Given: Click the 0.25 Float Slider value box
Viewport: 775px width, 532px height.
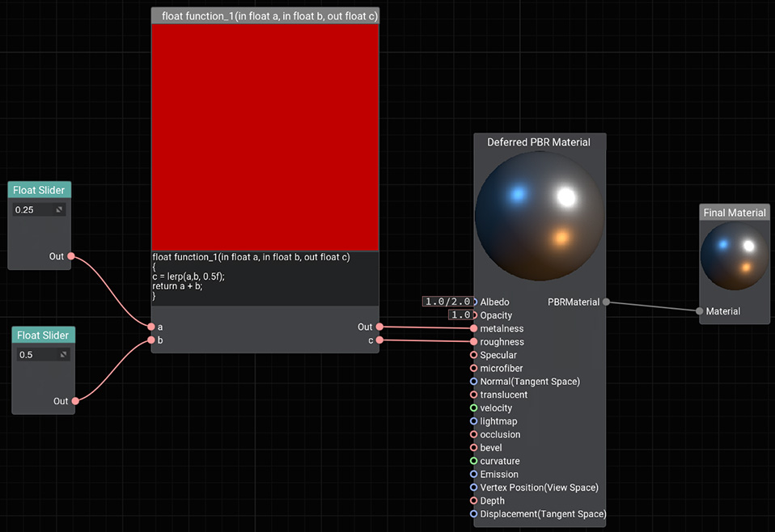Looking at the screenshot, I should (34, 210).
